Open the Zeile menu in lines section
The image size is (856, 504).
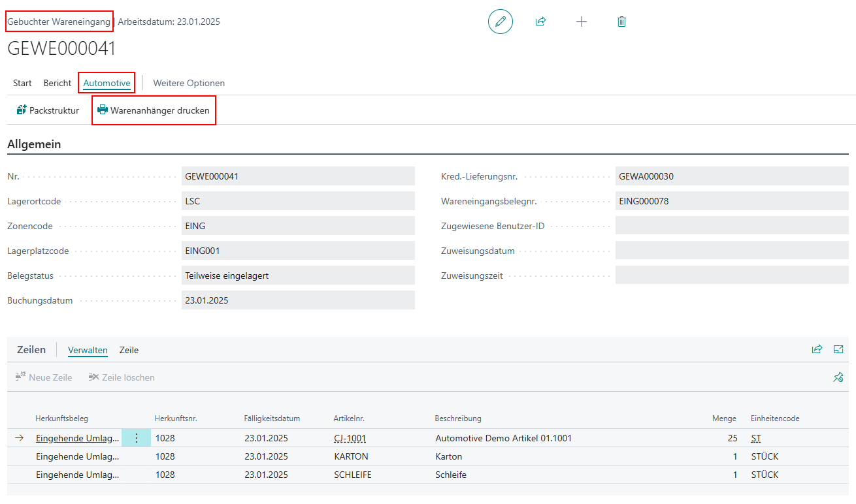(x=129, y=350)
